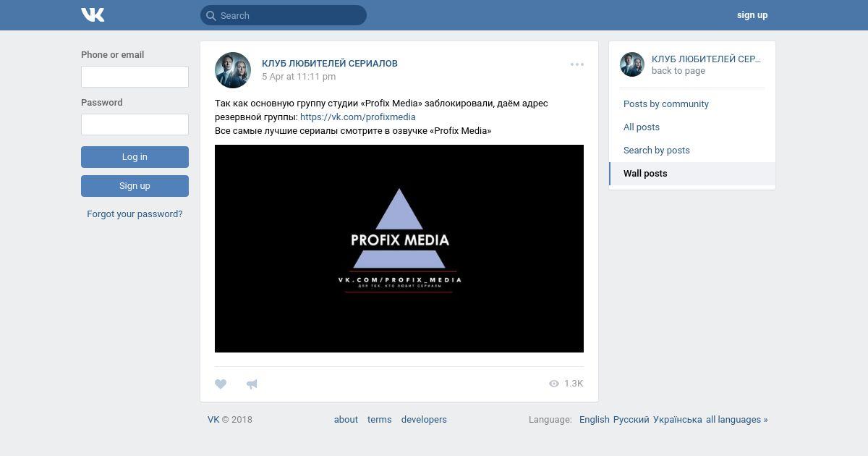This screenshot has width=868, height=456.
Task: Share the post using megaphone icon
Action: 252,384
